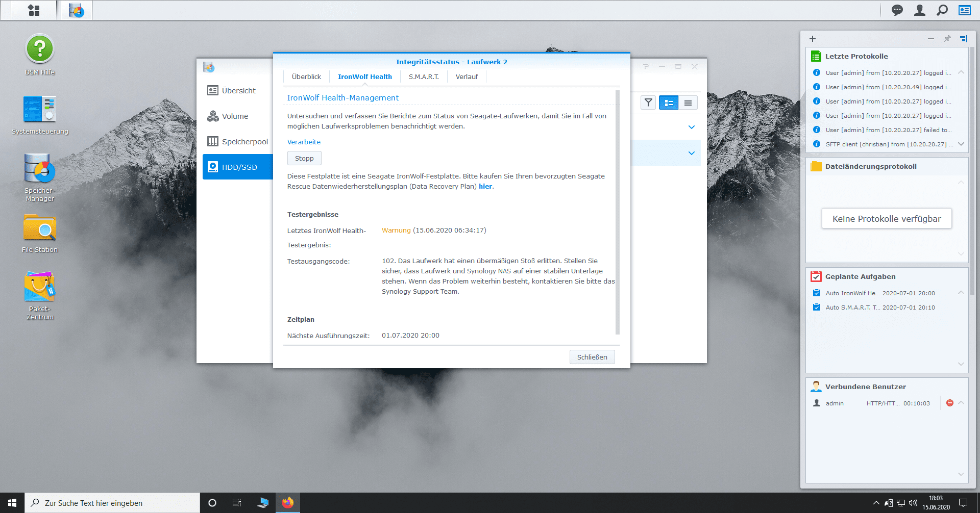Image resolution: width=980 pixels, height=513 pixels.
Task: Open the Windows notification center icon
Action: (x=963, y=503)
